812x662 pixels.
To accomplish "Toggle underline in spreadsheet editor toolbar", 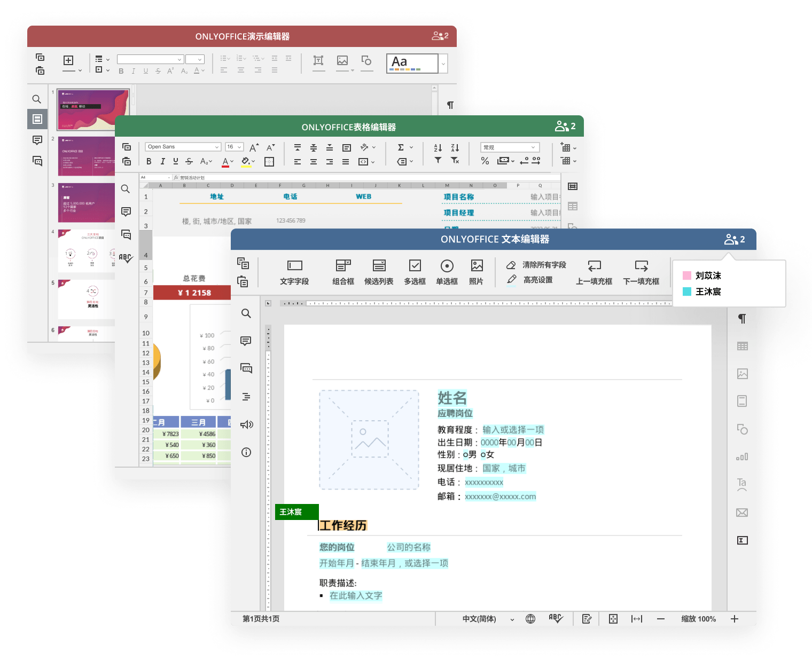I will (x=176, y=161).
